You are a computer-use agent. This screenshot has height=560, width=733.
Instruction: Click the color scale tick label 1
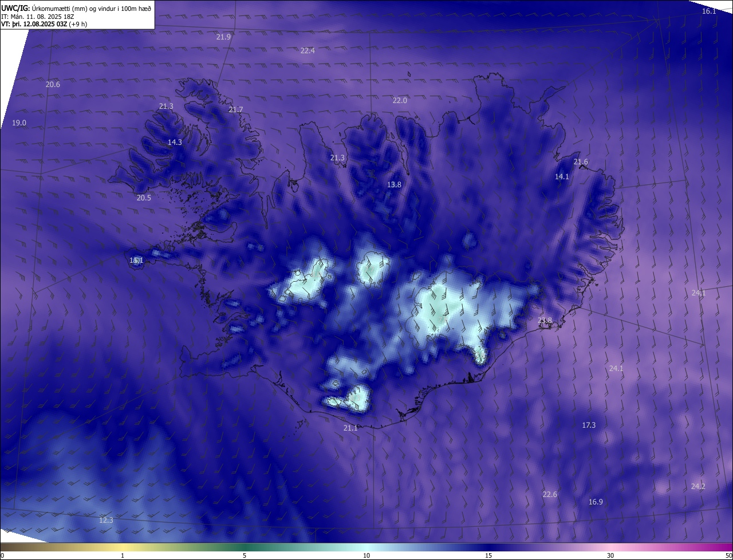123,555
